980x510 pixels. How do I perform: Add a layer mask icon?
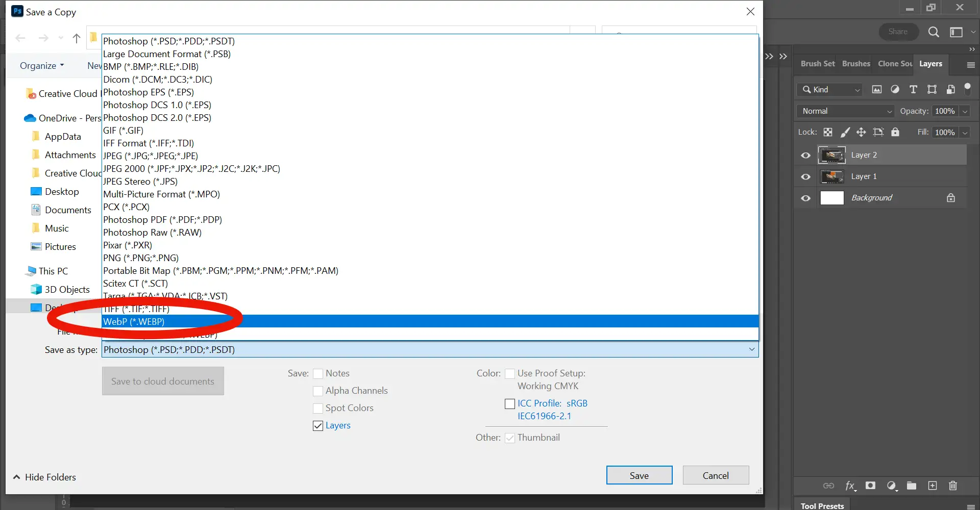click(870, 486)
